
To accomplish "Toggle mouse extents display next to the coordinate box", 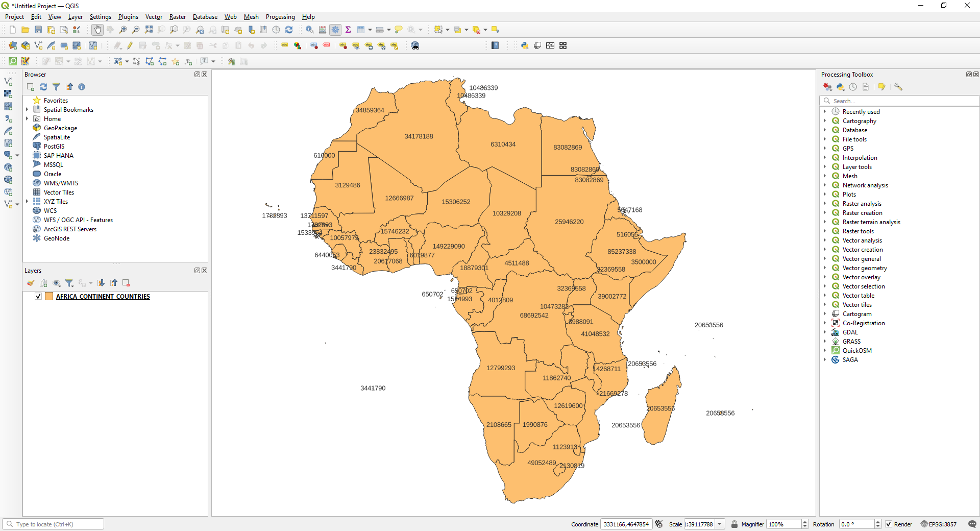I will 659,524.
